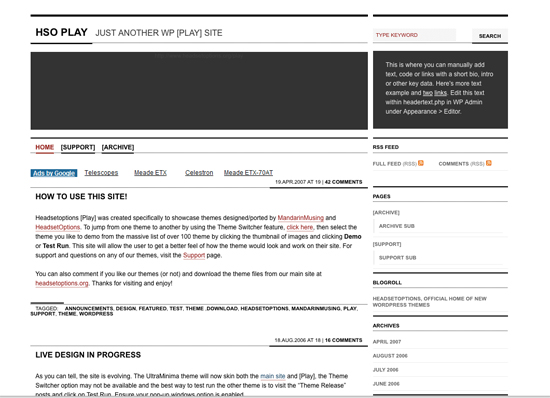Open the Support Sub page
This screenshot has width=550, height=398.
tap(397, 258)
